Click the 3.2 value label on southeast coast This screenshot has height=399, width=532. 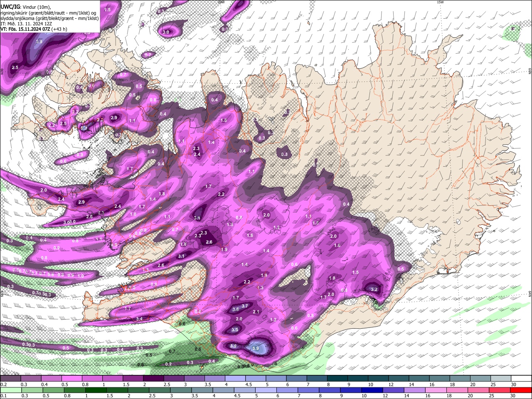(x=374, y=289)
